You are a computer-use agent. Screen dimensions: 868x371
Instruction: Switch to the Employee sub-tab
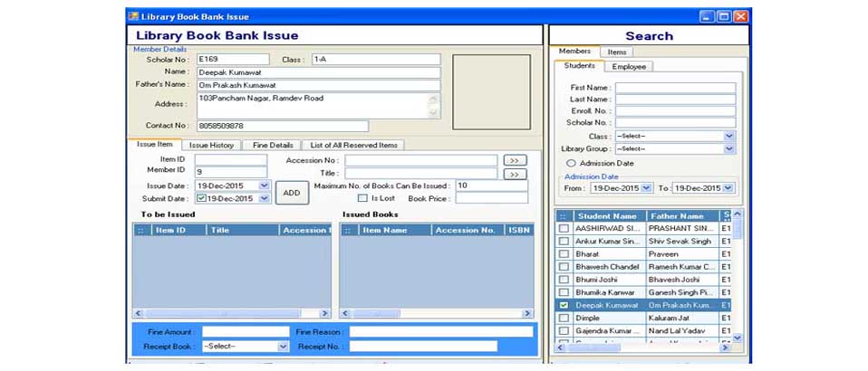[629, 66]
